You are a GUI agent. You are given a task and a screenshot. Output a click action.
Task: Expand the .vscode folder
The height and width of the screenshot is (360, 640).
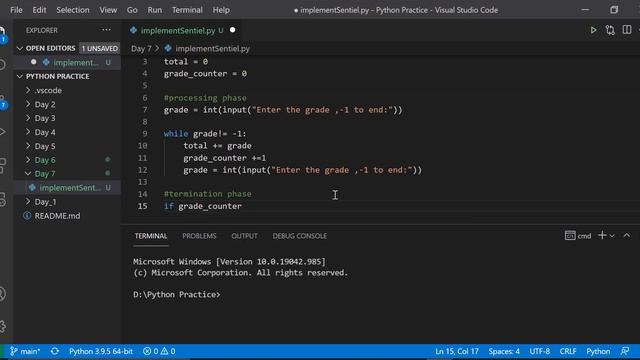click(x=28, y=90)
